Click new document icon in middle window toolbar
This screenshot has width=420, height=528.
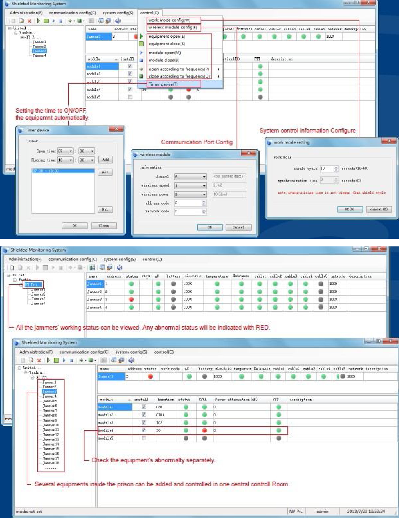point(12,268)
